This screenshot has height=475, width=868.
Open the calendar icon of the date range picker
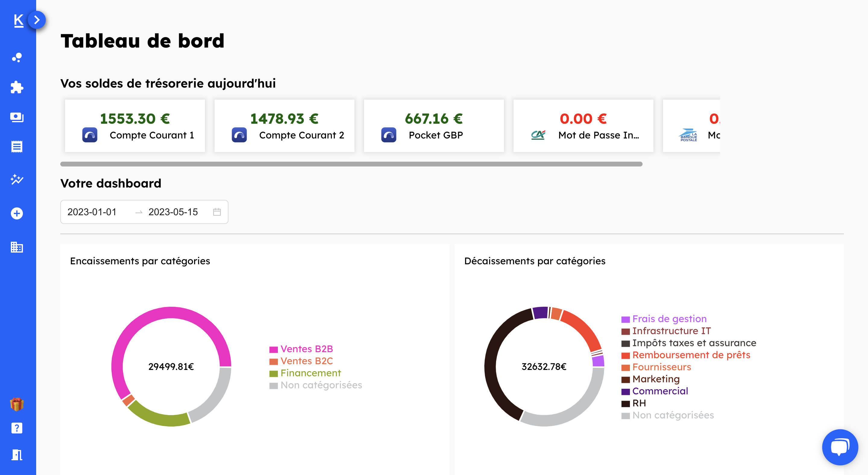click(217, 212)
